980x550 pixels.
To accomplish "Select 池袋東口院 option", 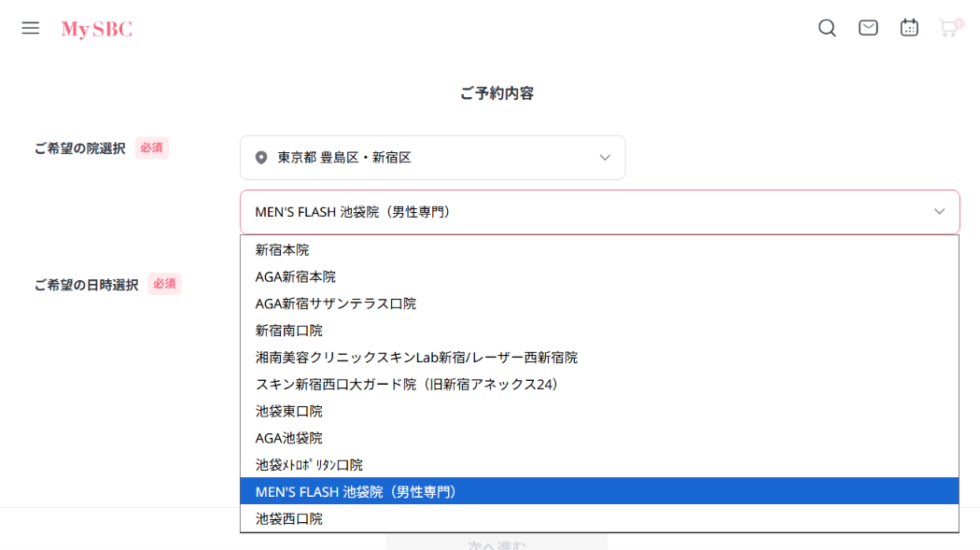I will click(x=599, y=411).
